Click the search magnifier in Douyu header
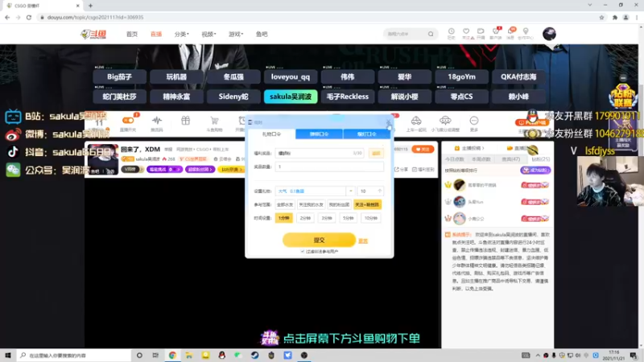 [x=431, y=34]
